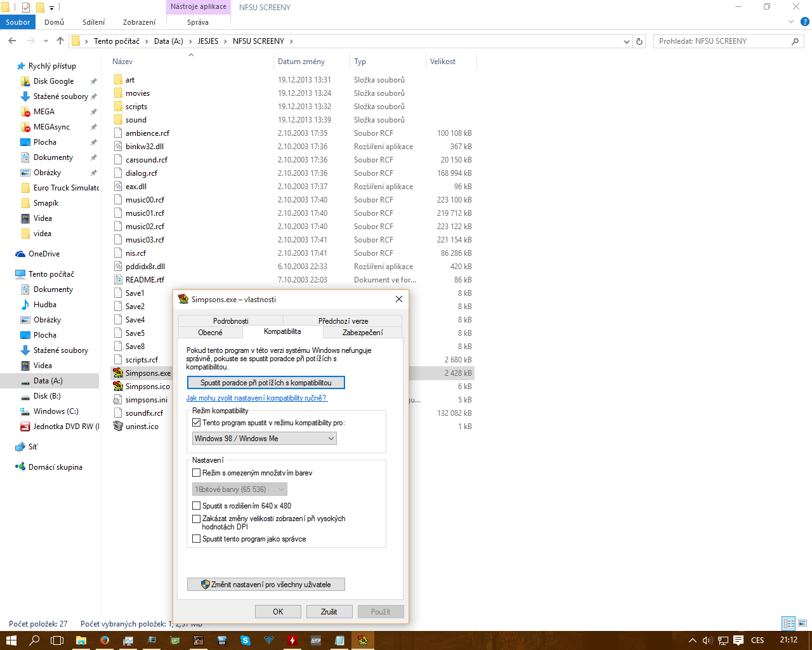Screen dimensions: 812x650
Task: Open the Windows 98 / Windows Me dropdown
Action: click(x=265, y=439)
